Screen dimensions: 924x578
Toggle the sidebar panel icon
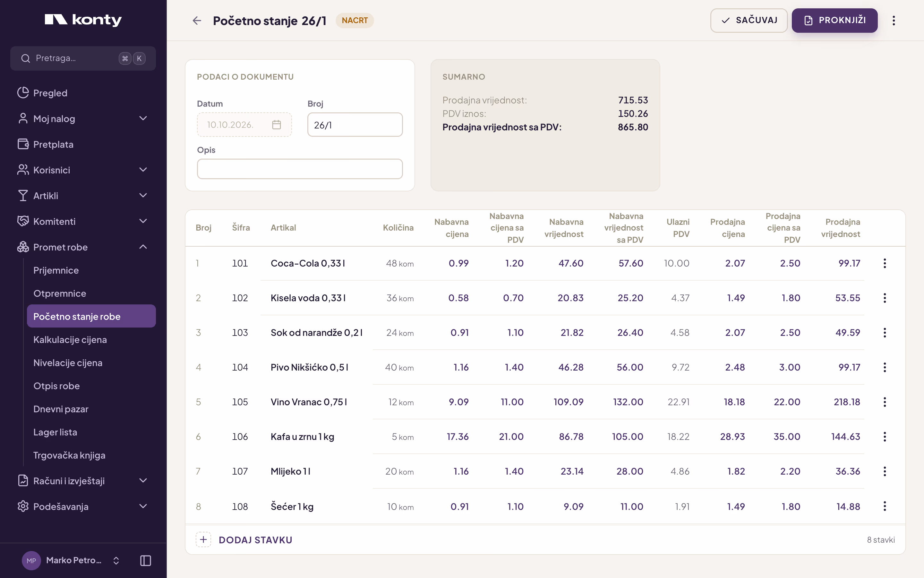(145, 560)
